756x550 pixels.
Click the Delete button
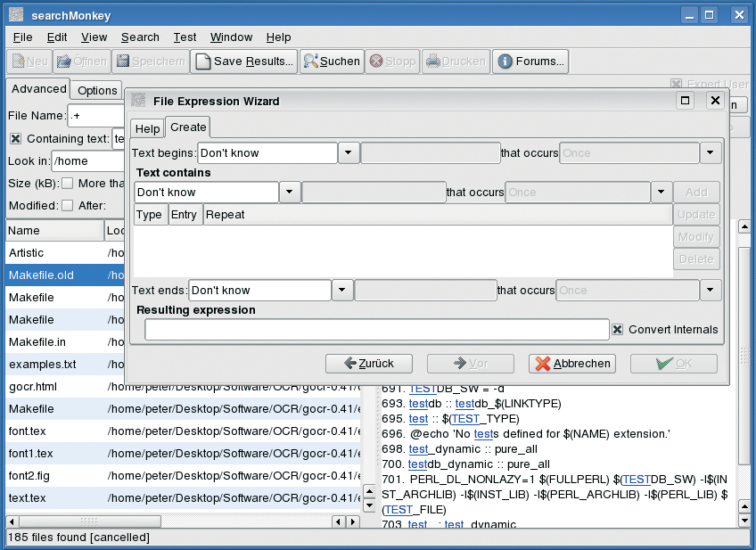pos(696,259)
